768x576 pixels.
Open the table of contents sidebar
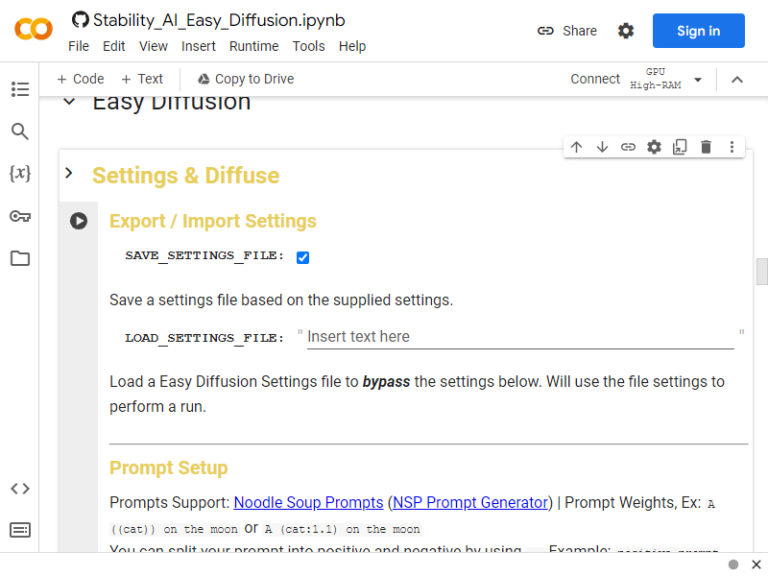pos(20,89)
